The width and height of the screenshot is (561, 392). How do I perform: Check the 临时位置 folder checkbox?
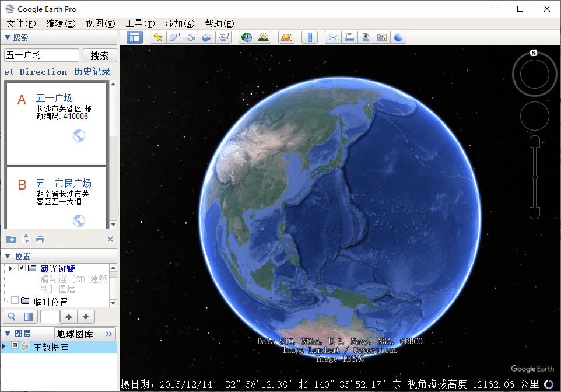[x=15, y=301]
